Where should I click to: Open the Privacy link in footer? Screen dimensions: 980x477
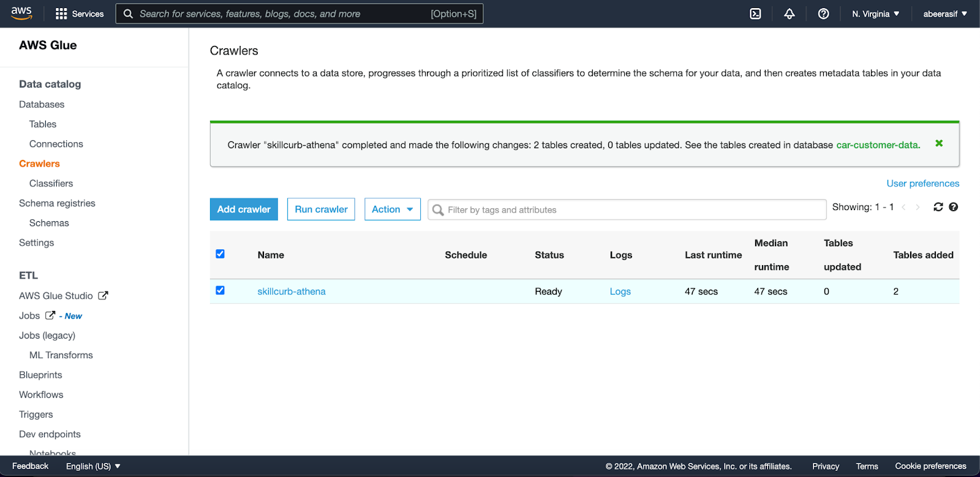tap(826, 466)
